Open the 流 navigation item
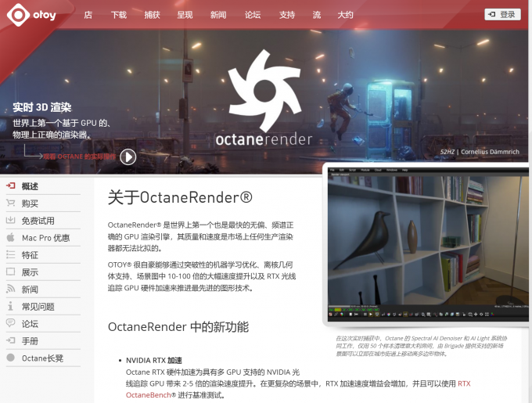 (x=317, y=15)
